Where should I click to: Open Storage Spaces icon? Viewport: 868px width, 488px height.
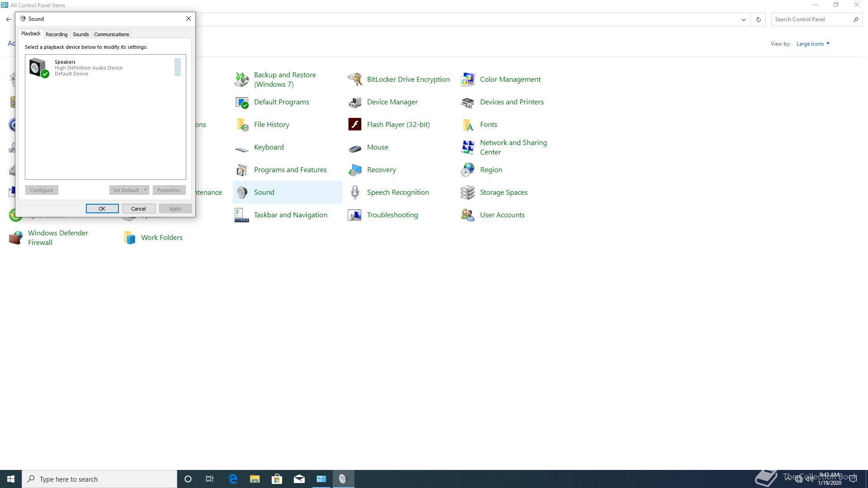[468, 192]
